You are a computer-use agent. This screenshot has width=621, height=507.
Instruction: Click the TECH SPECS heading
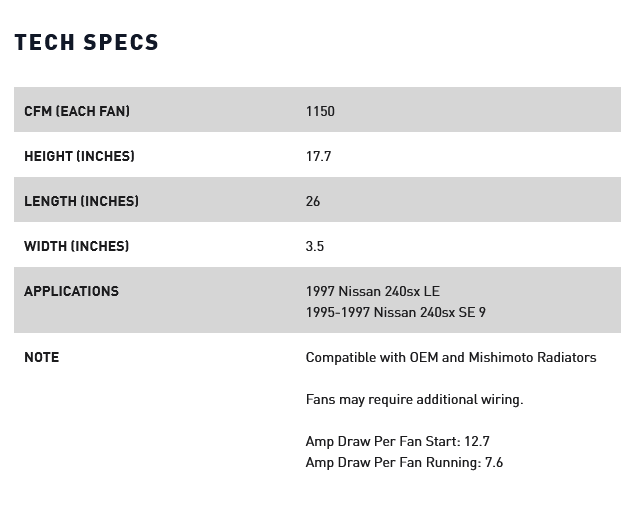pyautogui.click(x=86, y=42)
